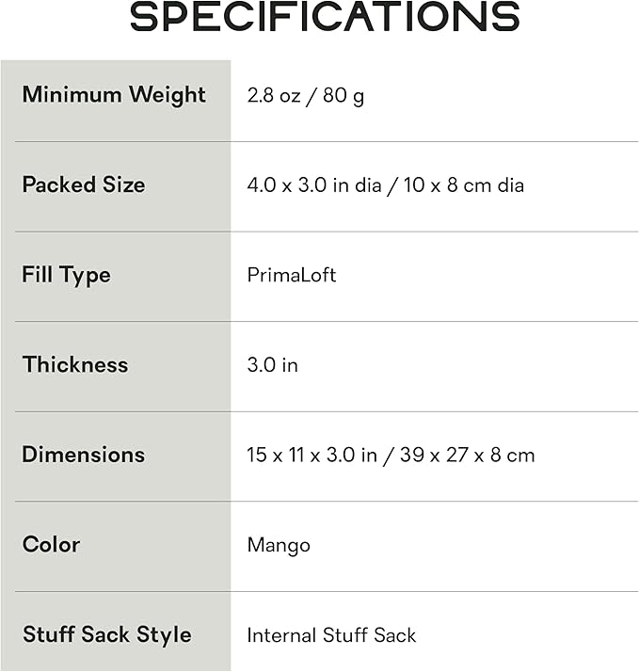
Task: Select the Dimensions row label
Action: (x=84, y=455)
